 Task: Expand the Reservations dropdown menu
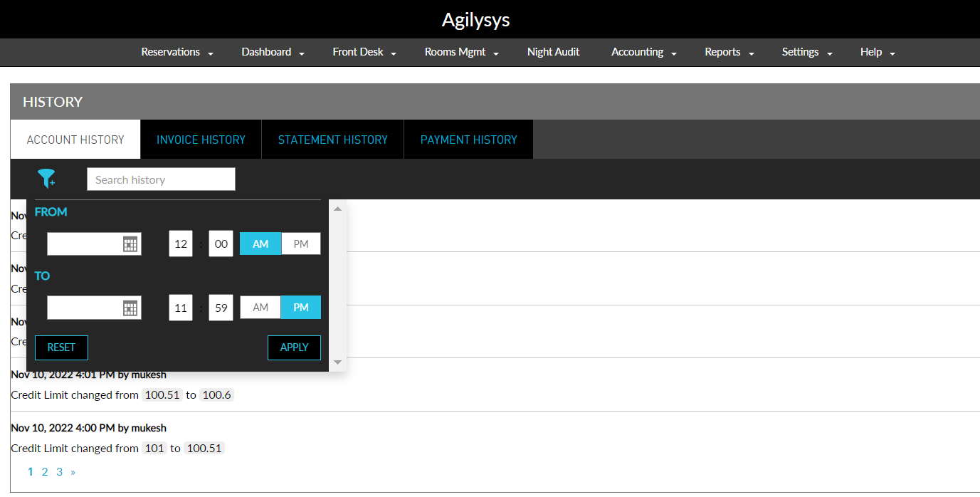(177, 52)
